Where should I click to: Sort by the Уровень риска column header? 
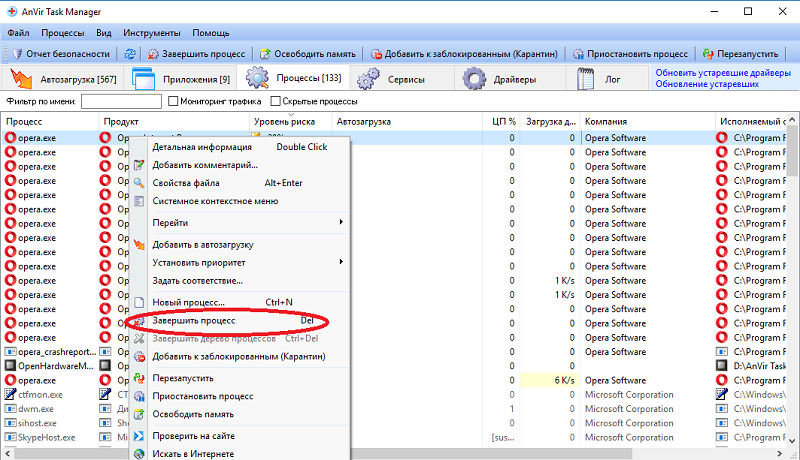(x=290, y=121)
